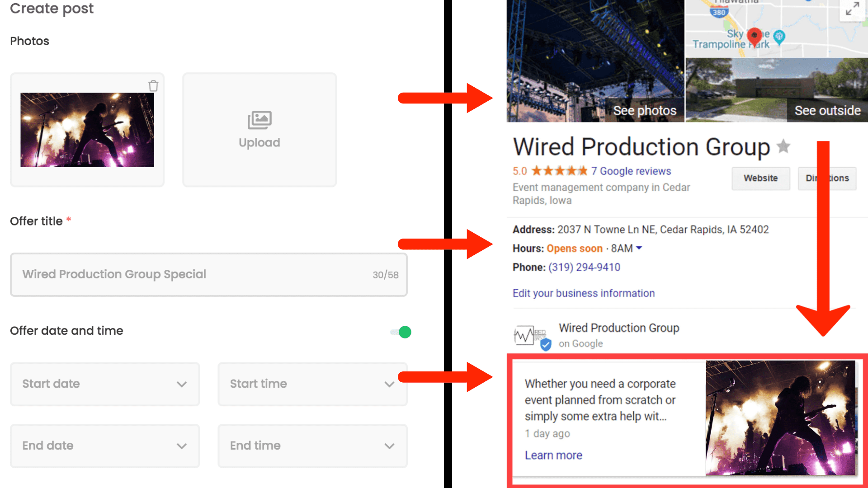The width and height of the screenshot is (868, 488).
Task: Click the Learn more link
Action: pyautogui.click(x=553, y=455)
